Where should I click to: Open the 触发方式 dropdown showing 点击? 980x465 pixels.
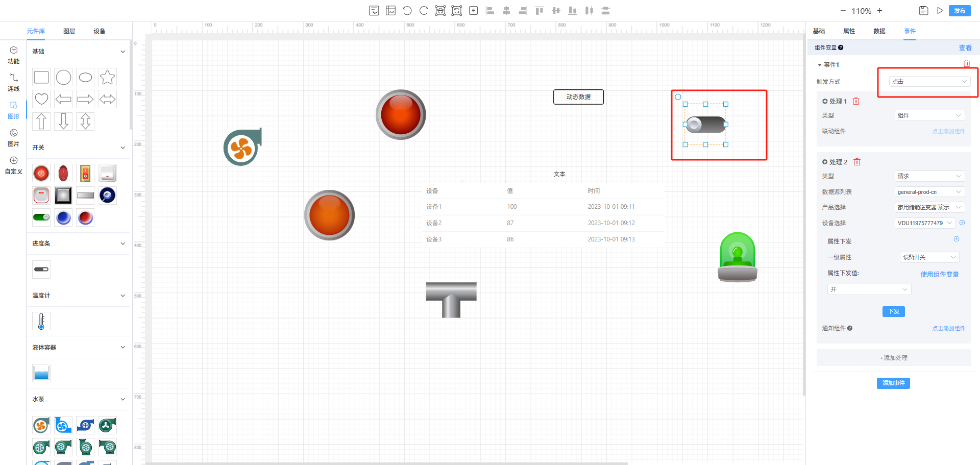(929, 82)
